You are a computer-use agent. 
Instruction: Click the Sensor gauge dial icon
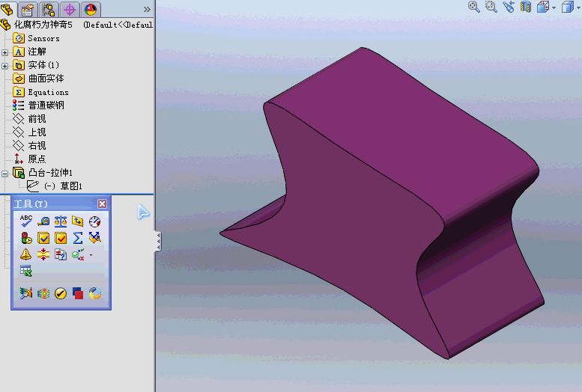pyautogui.click(x=94, y=221)
